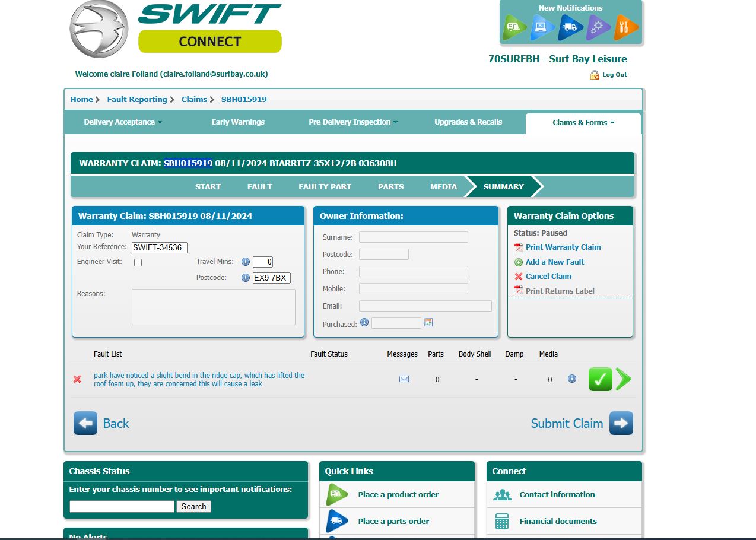Viewport: 756px width, 540px height.
Task: Click the Home breadcrumb link
Action: click(81, 100)
